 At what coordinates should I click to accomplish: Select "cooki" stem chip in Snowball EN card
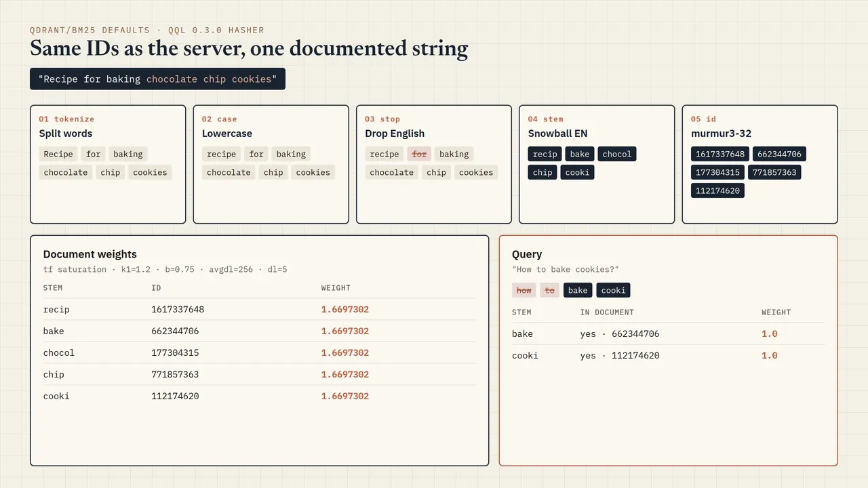coord(577,172)
